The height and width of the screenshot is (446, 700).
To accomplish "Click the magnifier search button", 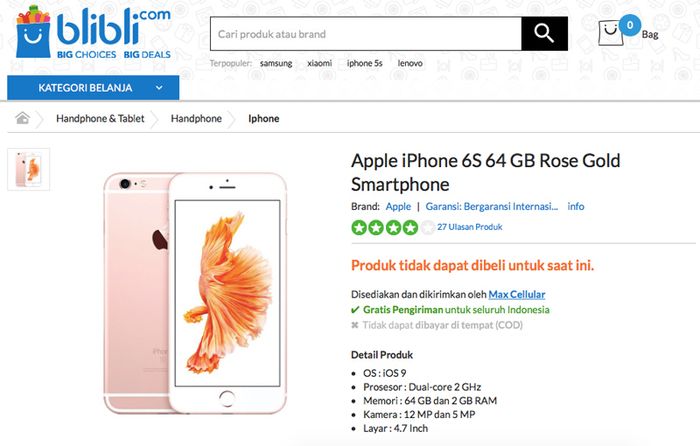I will pos(544,33).
